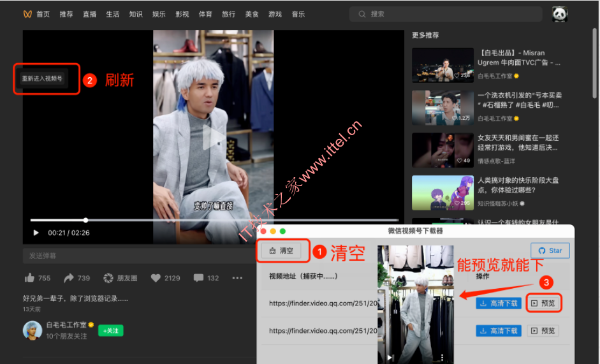Open 旅行 navigation tab

228,14
